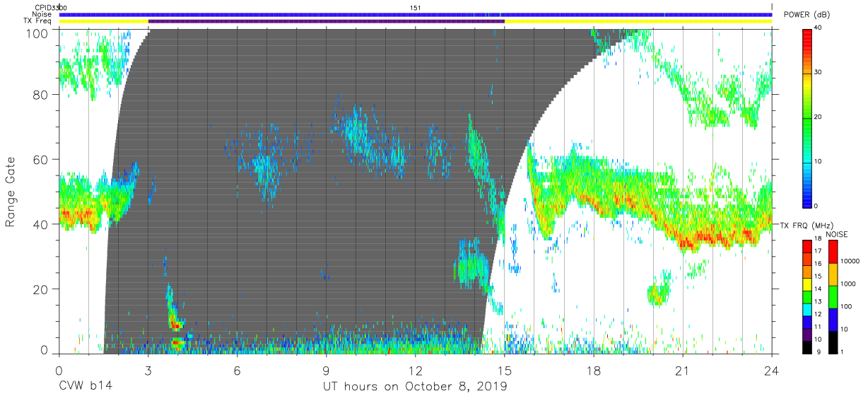The width and height of the screenshot is (868, 401).
Task: Click the 9 tick on UT hours axis
Action: click(x=327, y=371)
